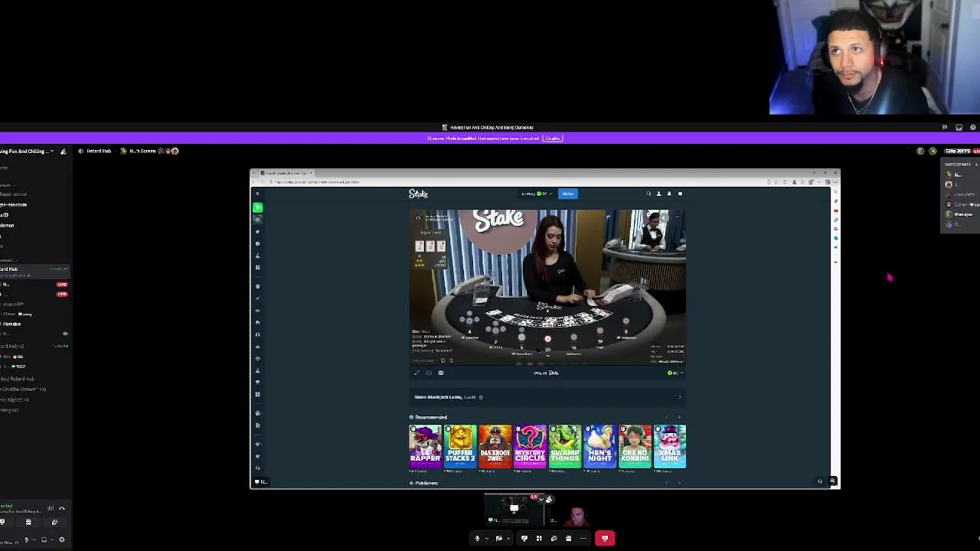Toggle Discord call microphone mute
This screenshot has height=551, width=980.
tap(477, 539)
